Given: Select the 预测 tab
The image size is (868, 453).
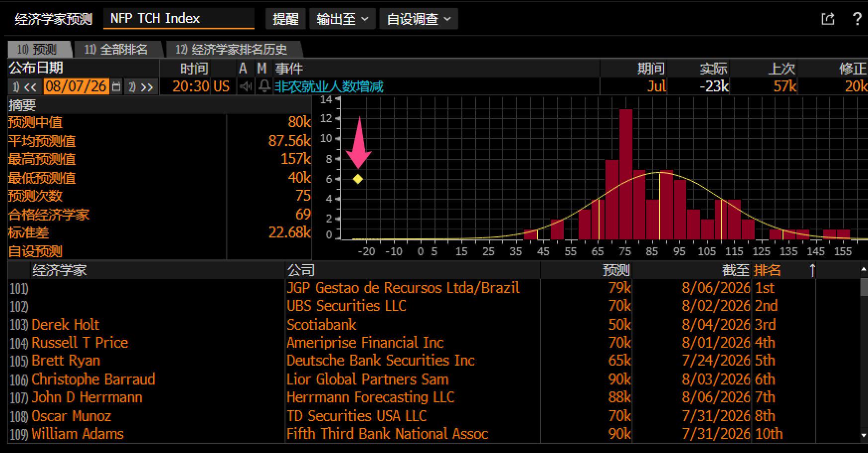Looking at the screenshot, I should [x=39, y=49].
